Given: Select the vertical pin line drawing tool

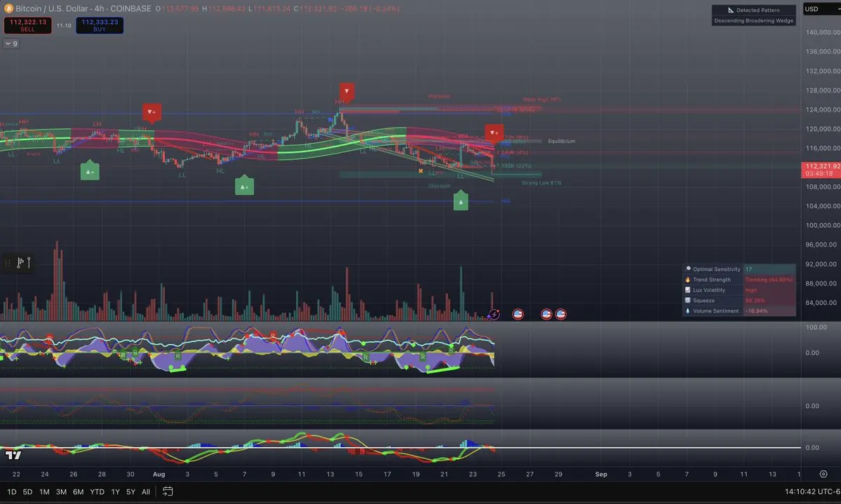Looking at the screenshot, I should 29,262.
